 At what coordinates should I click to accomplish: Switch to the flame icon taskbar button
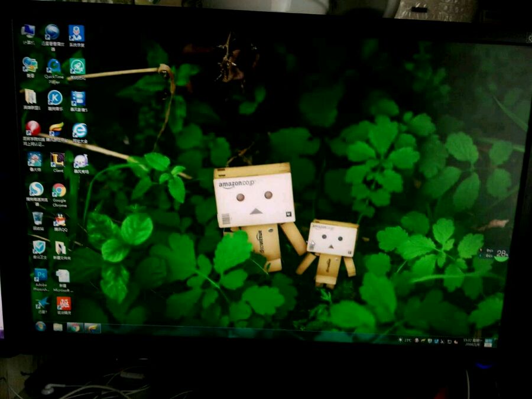point(93,328)
